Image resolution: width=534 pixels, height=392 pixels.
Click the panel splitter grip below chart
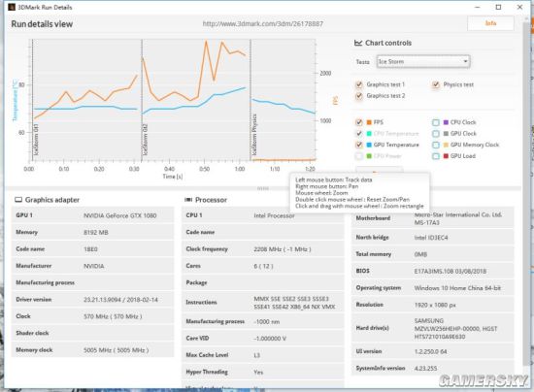pos(262,188)
